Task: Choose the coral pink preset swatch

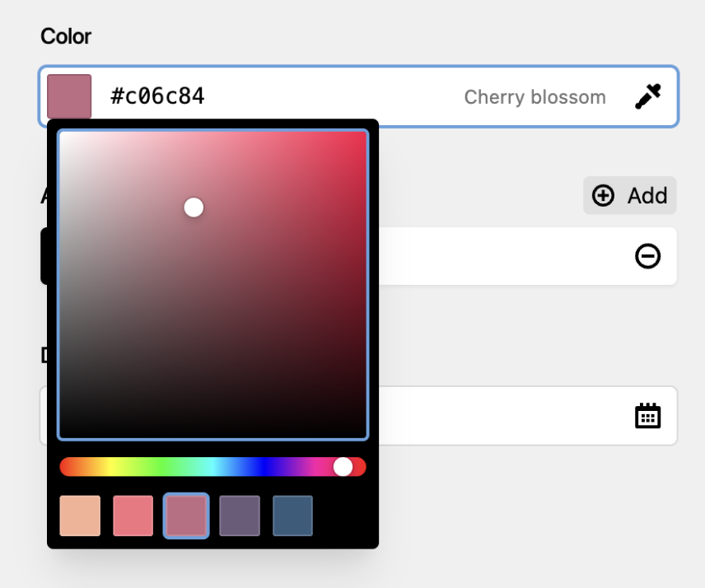Action: coord(133,516)
